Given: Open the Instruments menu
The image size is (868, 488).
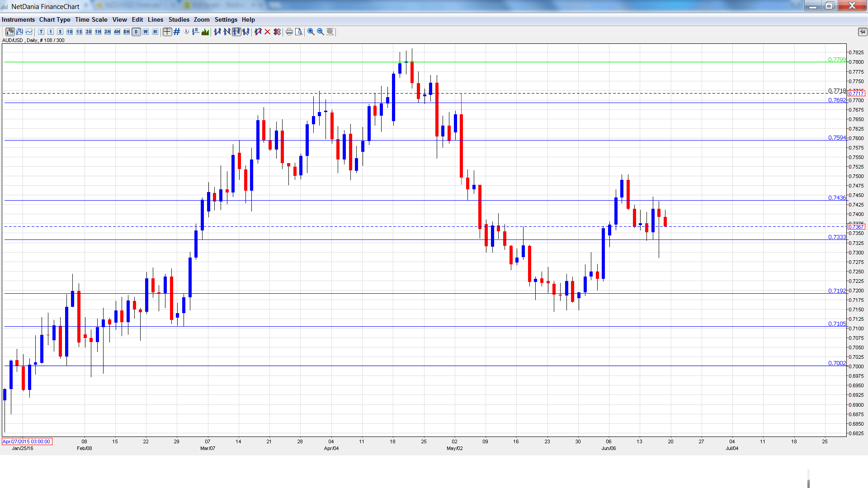Looking at the screenshot, I should (x=18, y=19).
